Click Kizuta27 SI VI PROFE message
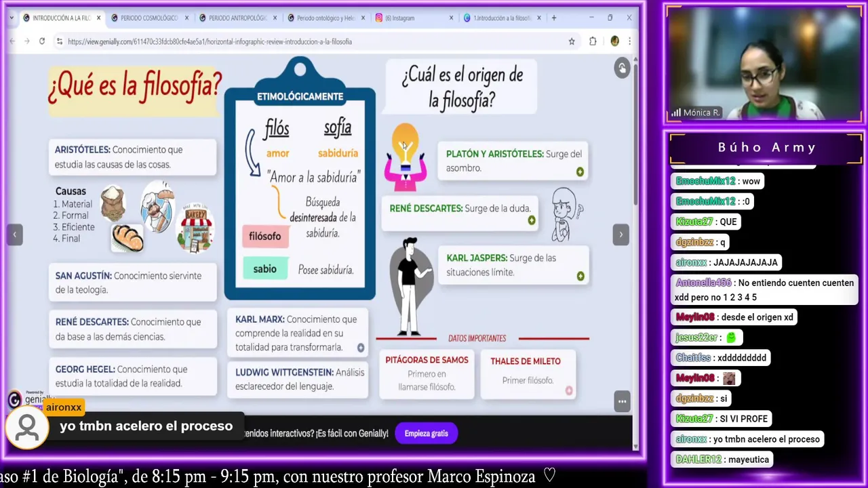Image resolution: width=868 pixels, height=488 pixels. [x=722, y=419]
